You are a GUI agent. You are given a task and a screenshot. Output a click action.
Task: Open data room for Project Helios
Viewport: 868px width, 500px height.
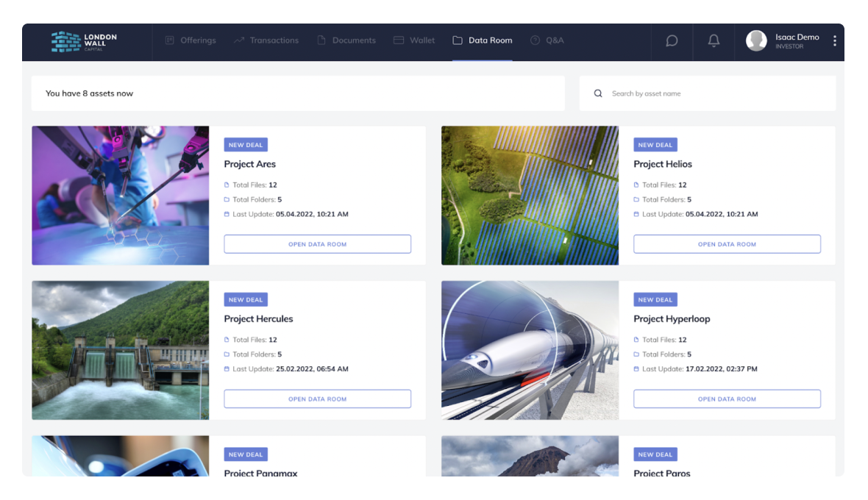pyautogui.click(x=727, y=244)
